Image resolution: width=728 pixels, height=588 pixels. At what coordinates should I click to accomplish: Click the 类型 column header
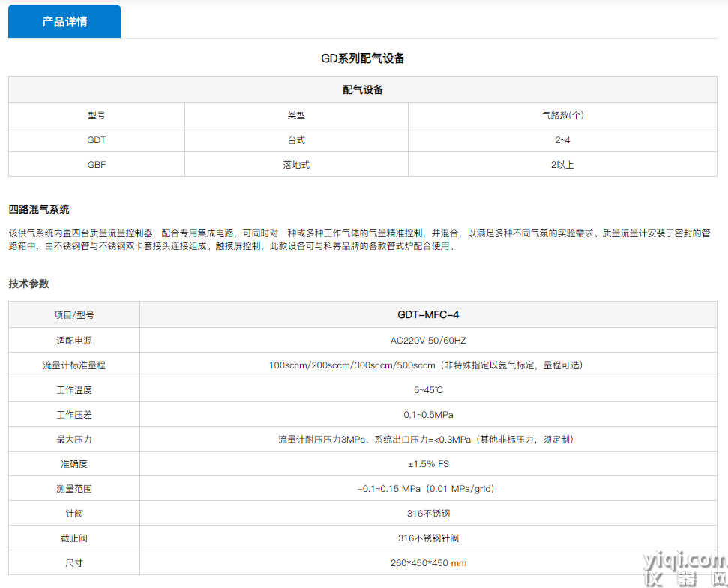(x=296, y=115)
